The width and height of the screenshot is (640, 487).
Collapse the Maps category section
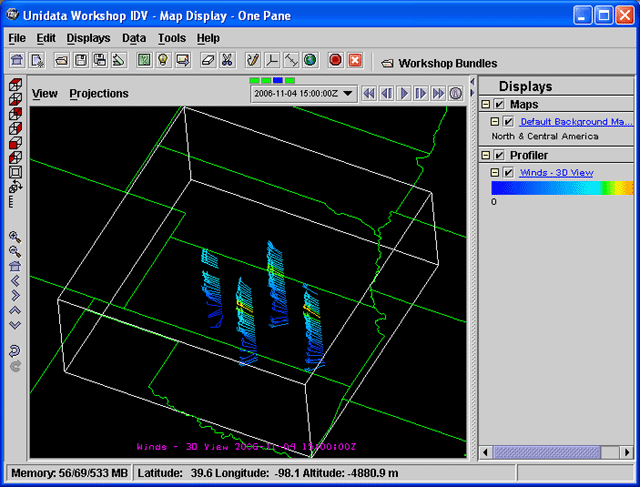pos(486,105)
